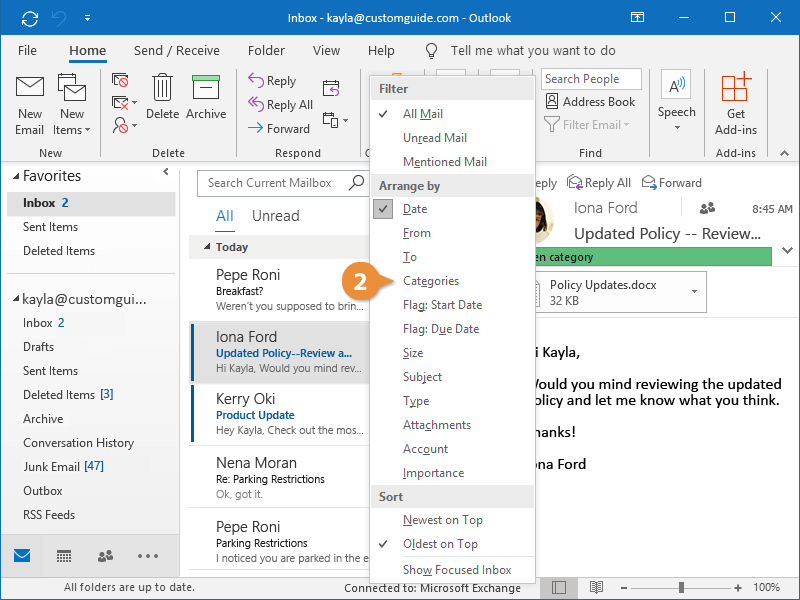Expand the message header chevron

point(787,251)
